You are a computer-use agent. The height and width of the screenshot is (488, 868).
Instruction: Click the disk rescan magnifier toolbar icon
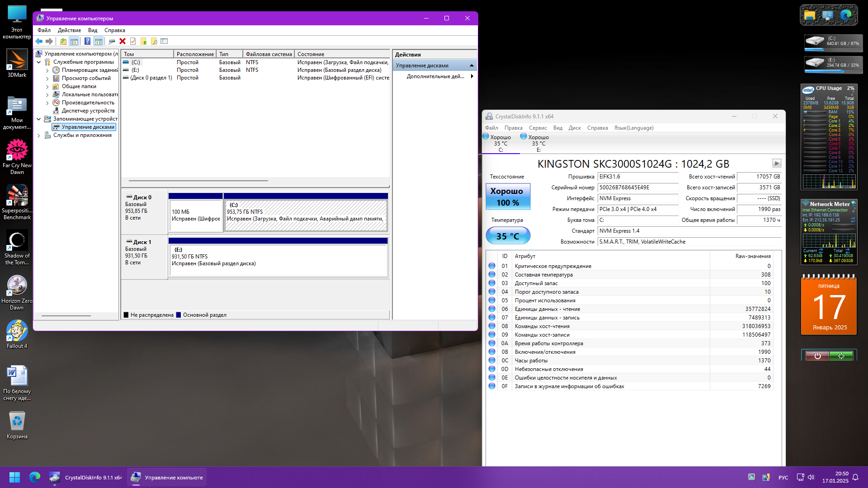pos(112,41)
